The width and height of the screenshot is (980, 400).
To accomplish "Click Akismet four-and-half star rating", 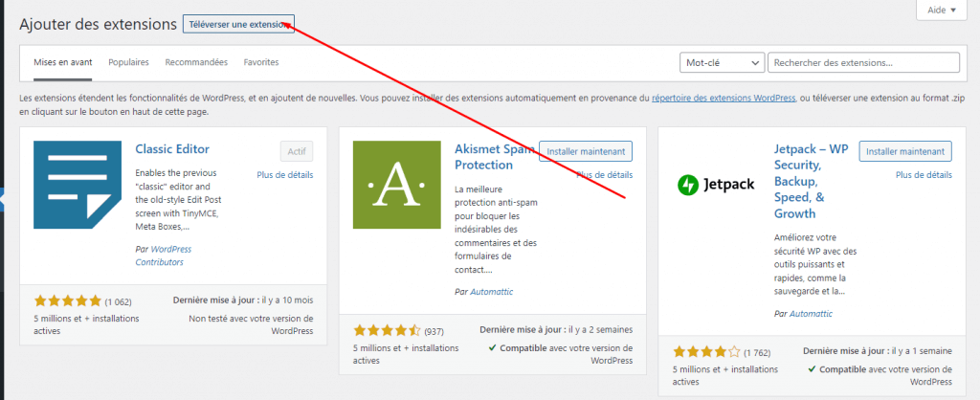I will 388,330.
